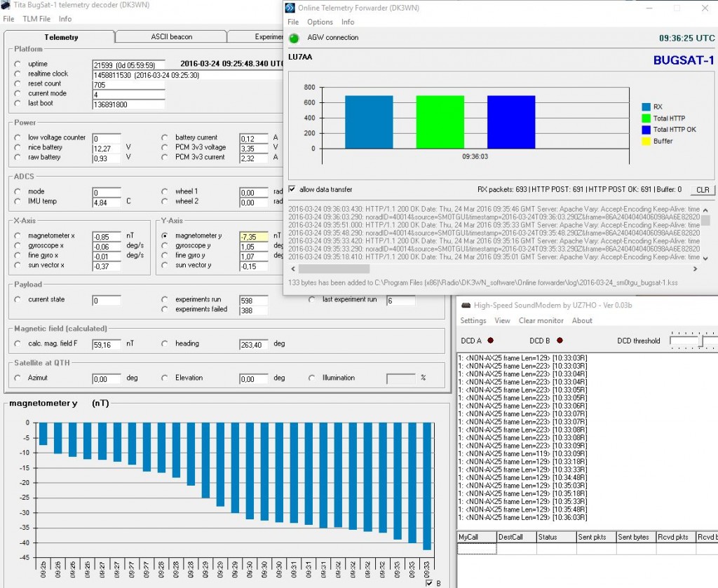The width and height of the screenshot is (718, 588).
Task: Click the log scroll-down arrow
Action: (705, 259)
